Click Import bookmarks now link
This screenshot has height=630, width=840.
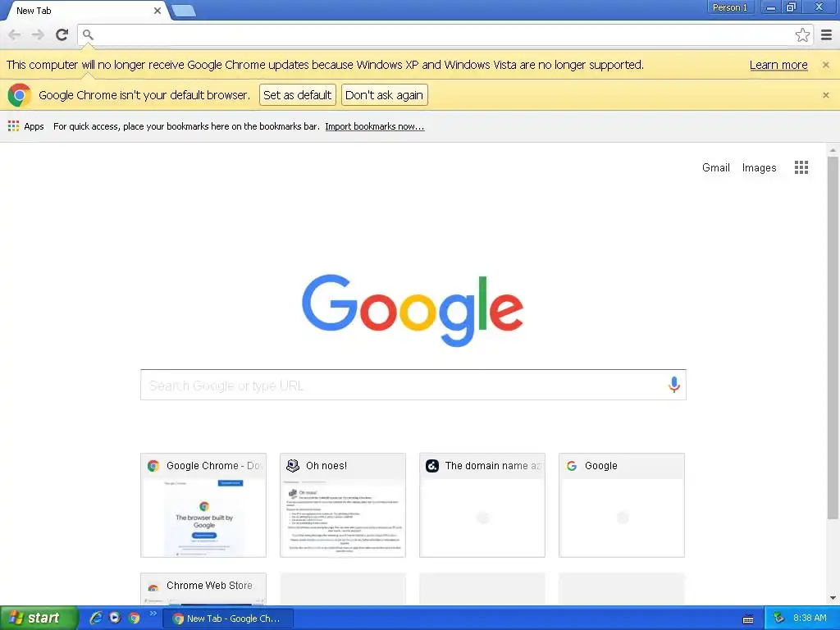click(374, 126)
